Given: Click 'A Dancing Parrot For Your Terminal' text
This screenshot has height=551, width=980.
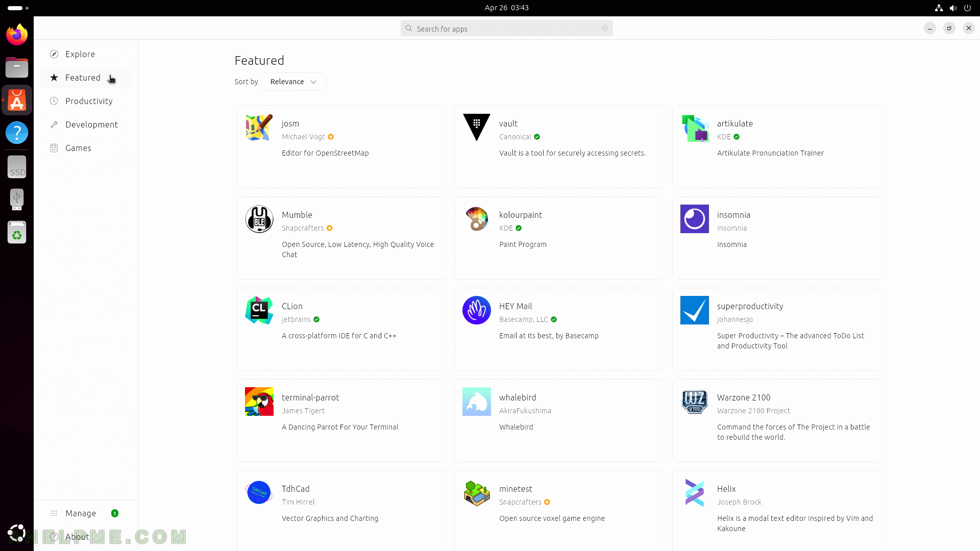Looking at the screenshot, I should 340,427.
